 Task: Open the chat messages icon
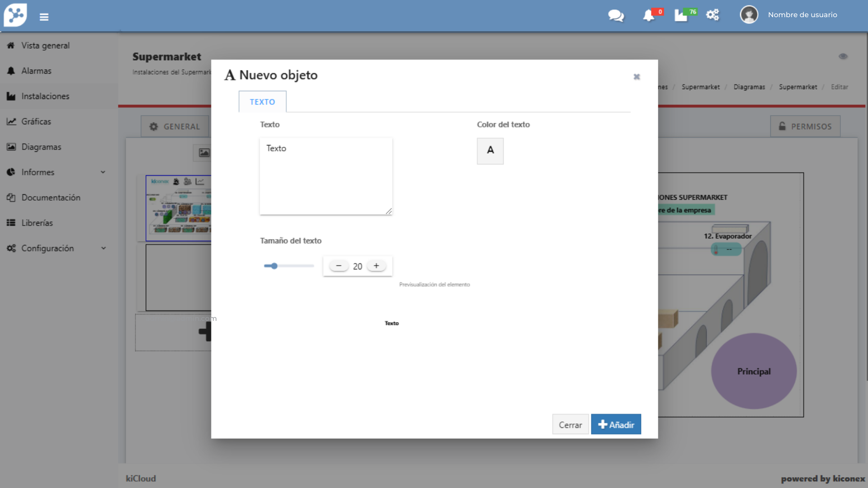click(616, 15)
